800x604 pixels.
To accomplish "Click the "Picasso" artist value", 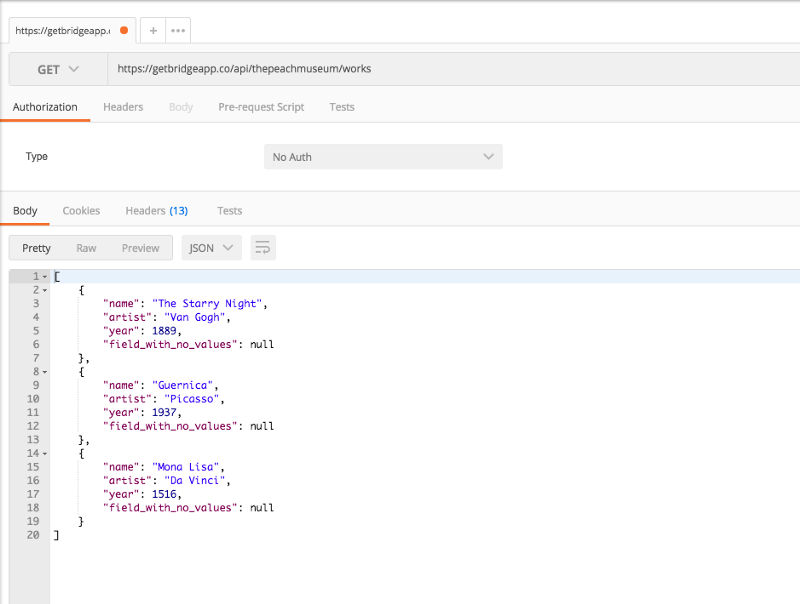I will [191, 399].
